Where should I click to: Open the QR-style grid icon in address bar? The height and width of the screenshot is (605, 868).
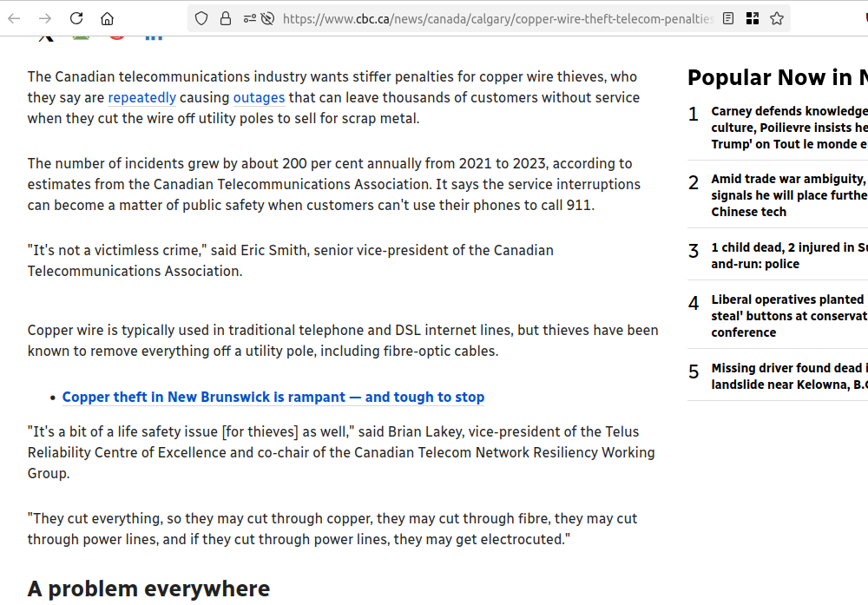[753, 19]
